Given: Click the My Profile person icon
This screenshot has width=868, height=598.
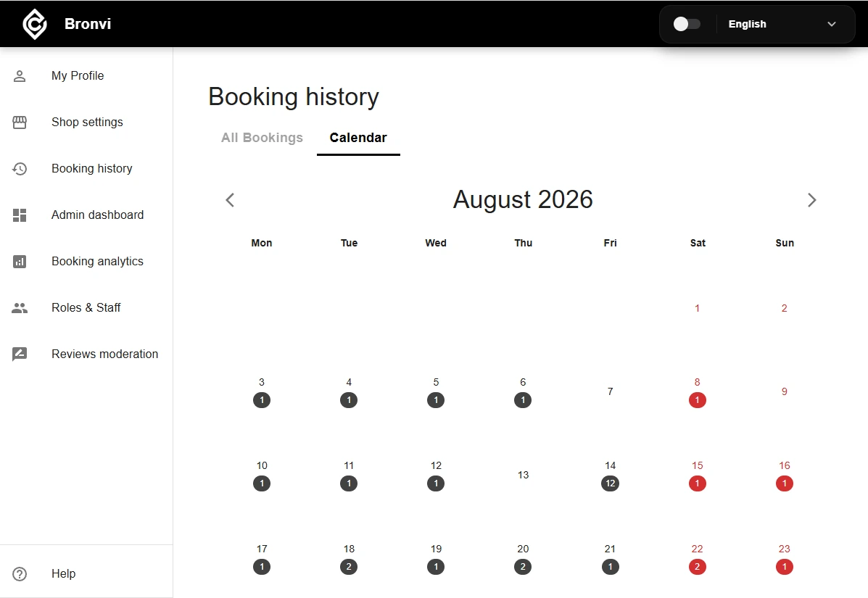Looking at the screenshot, I should click(x=20, y=76).
